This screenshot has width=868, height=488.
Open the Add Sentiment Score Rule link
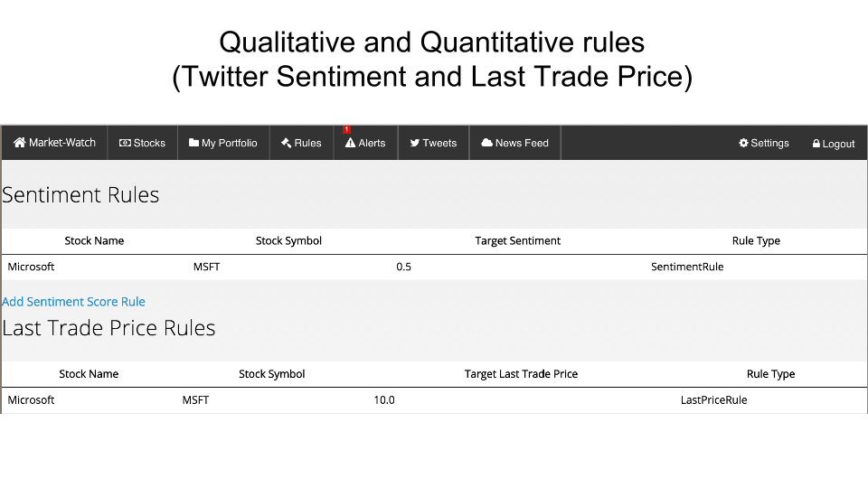point(73,302)
